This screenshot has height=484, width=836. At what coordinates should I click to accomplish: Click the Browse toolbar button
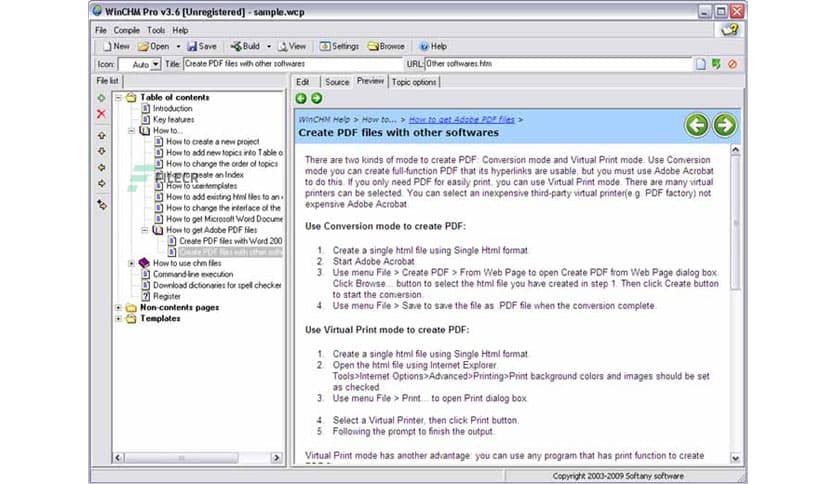[387, 46]
